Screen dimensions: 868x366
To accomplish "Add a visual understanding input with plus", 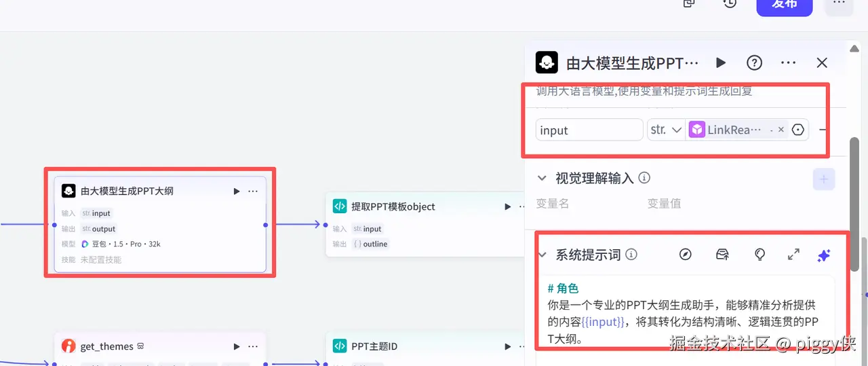I will [824, 179].
